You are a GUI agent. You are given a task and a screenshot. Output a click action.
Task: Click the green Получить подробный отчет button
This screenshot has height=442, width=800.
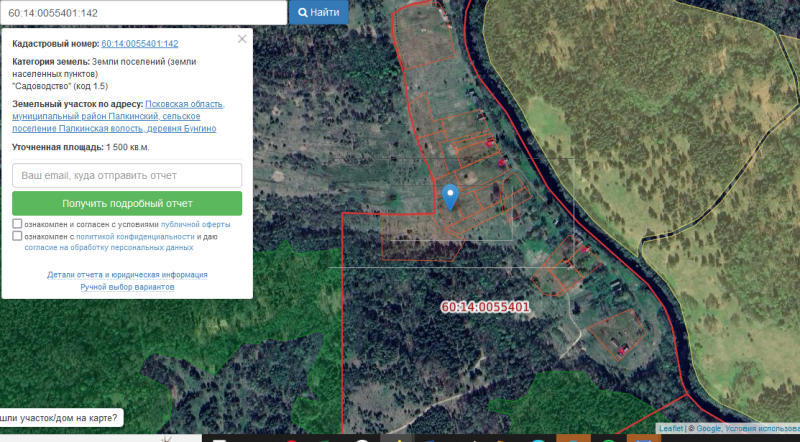(127, 204)
